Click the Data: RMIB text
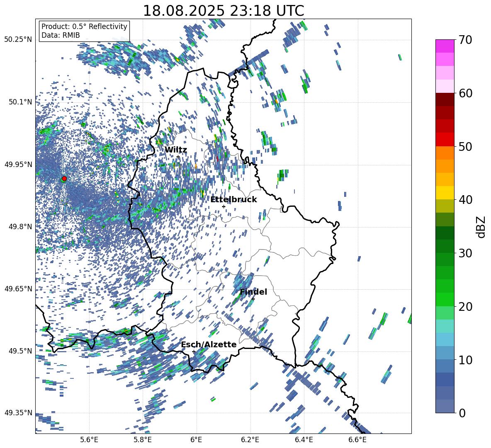 tap(61, 35)
